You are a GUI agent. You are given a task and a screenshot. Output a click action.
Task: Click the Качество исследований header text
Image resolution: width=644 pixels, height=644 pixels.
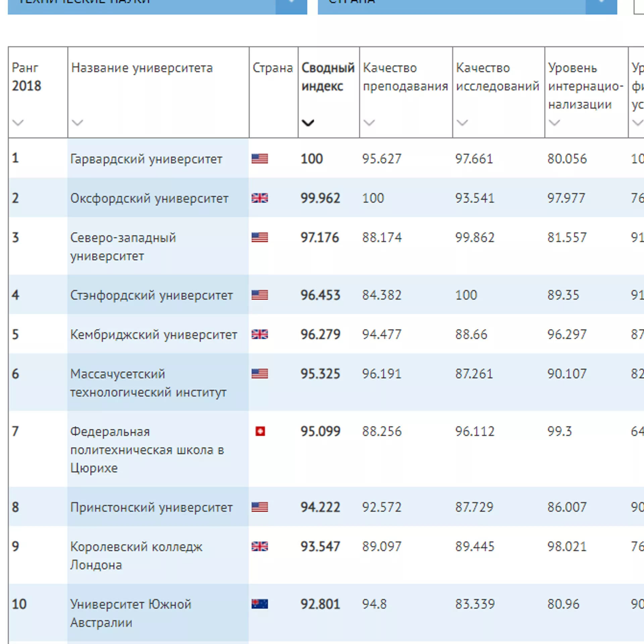pyautogui.click(x=497, y=77)
